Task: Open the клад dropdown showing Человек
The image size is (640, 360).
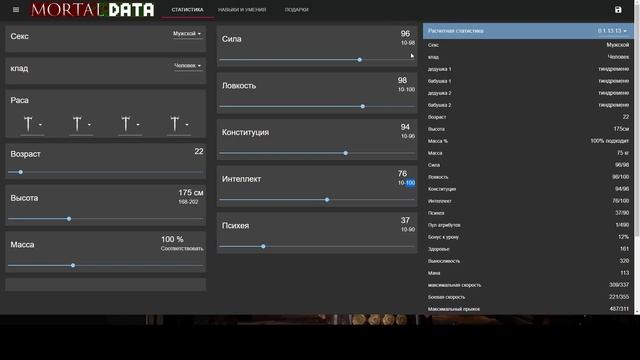Action: 188,66
